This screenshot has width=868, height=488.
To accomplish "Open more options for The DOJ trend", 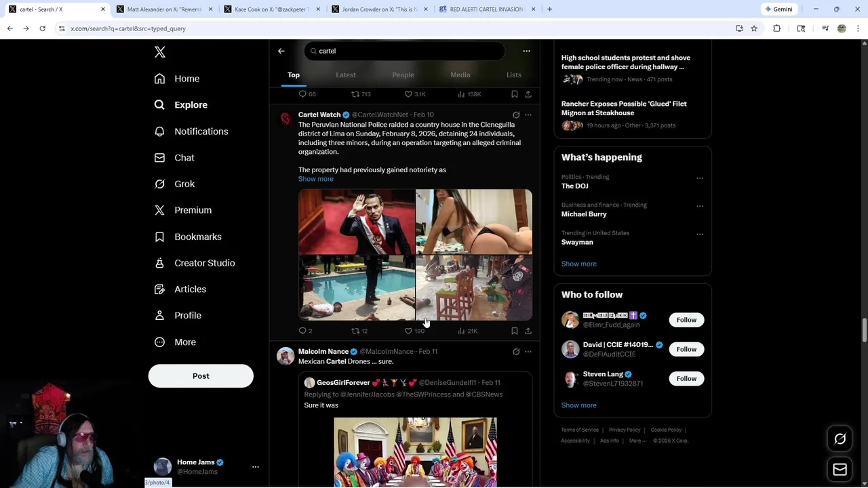I will [700, 178].
